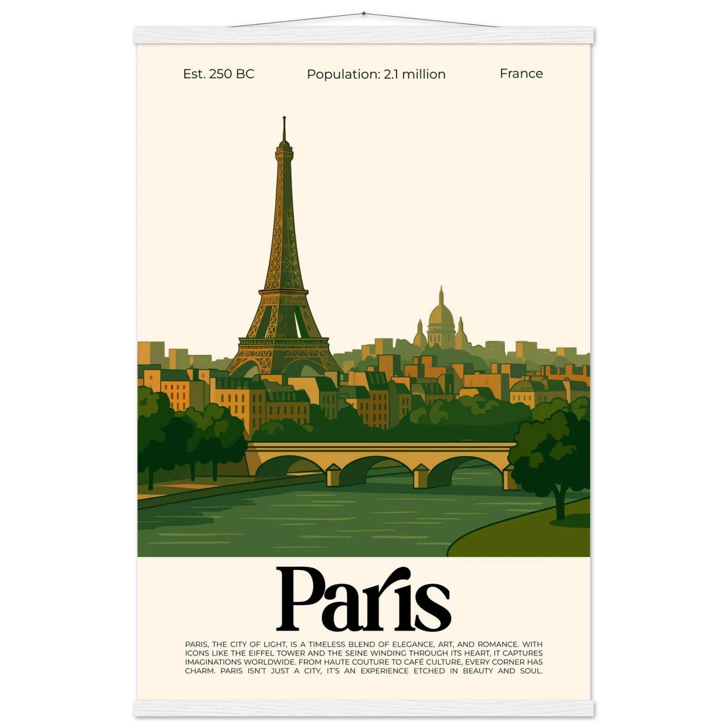Click the Eiffel Tower's top spire
The image size is (728, 728).
[284, 128]
